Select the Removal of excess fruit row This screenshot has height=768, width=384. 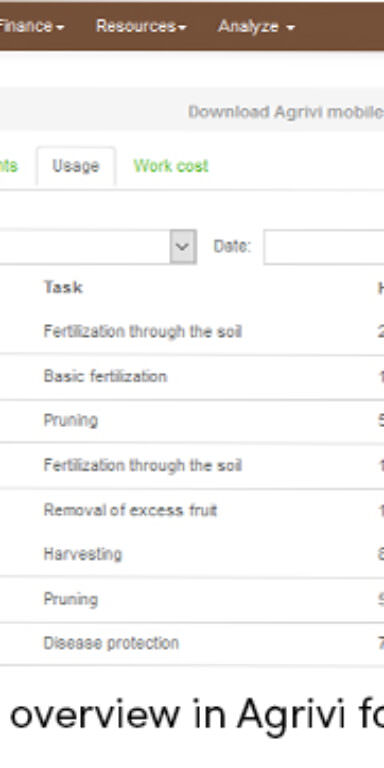pos(192,511)
